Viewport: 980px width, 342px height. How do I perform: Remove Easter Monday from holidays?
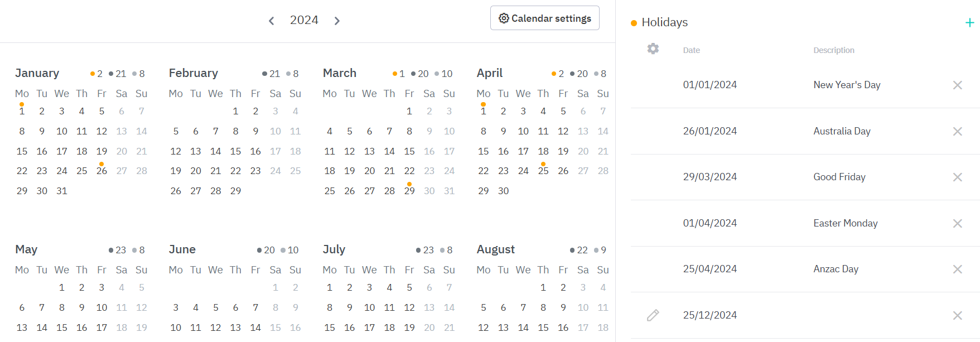click(957, 224)
